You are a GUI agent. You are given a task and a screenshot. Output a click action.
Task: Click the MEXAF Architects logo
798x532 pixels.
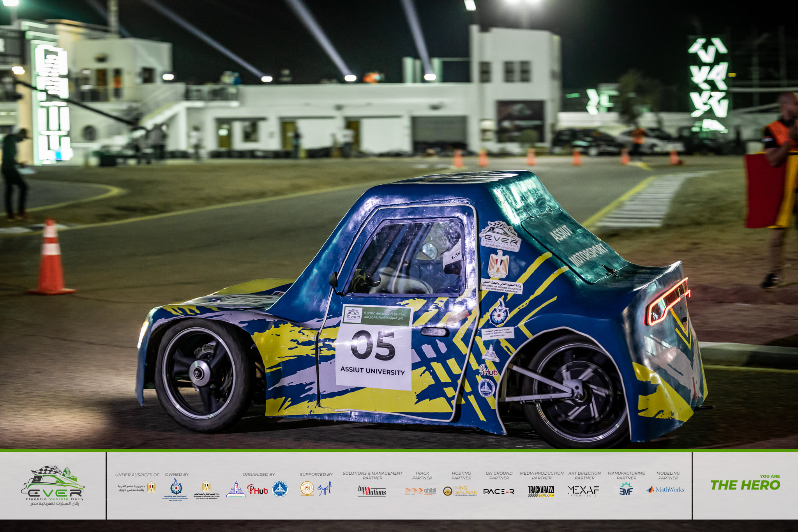[583, 491]
